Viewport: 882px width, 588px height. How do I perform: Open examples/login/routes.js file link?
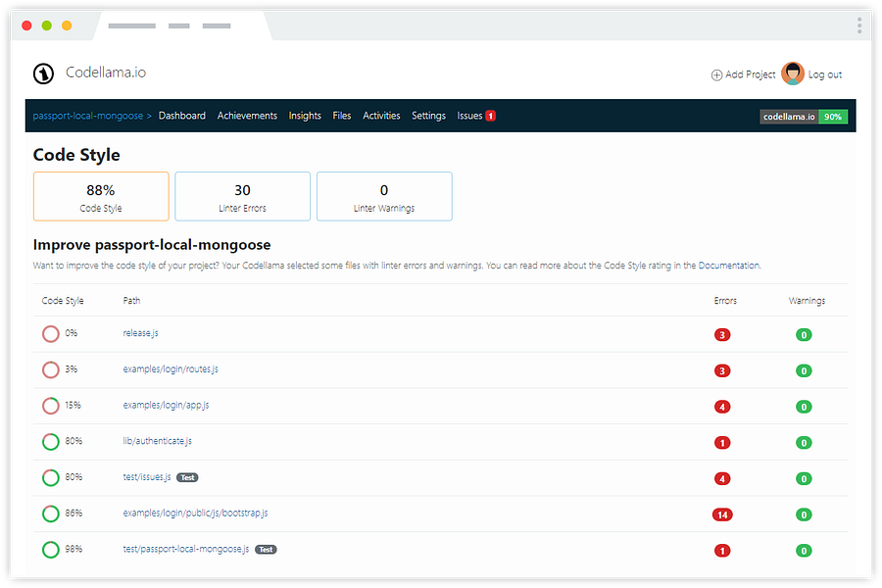click(171, 369)
